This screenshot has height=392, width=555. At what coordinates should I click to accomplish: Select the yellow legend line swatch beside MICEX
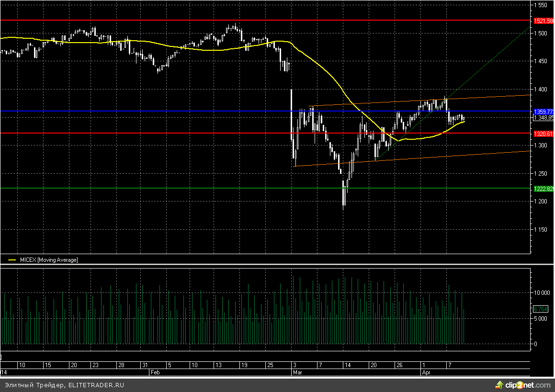[x=12, y=260]
